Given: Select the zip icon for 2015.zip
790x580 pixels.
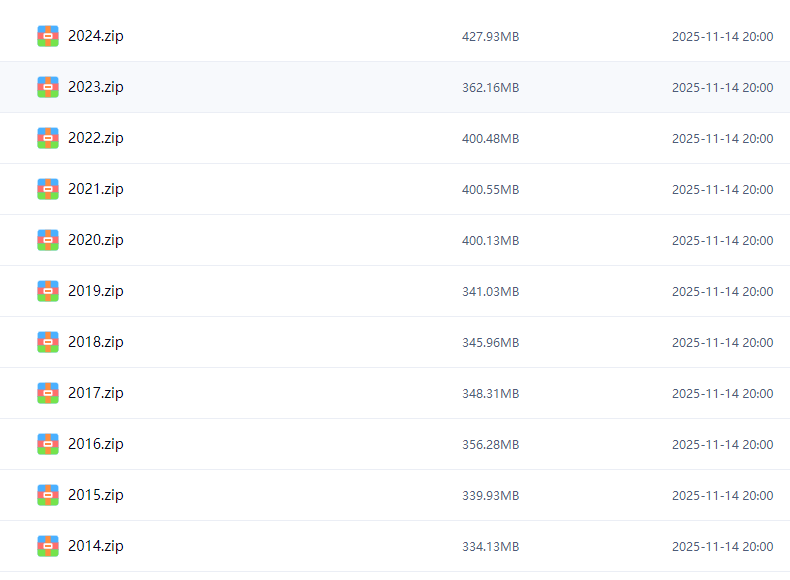Looking at the screenshot, I should click(x=48, y=495).
